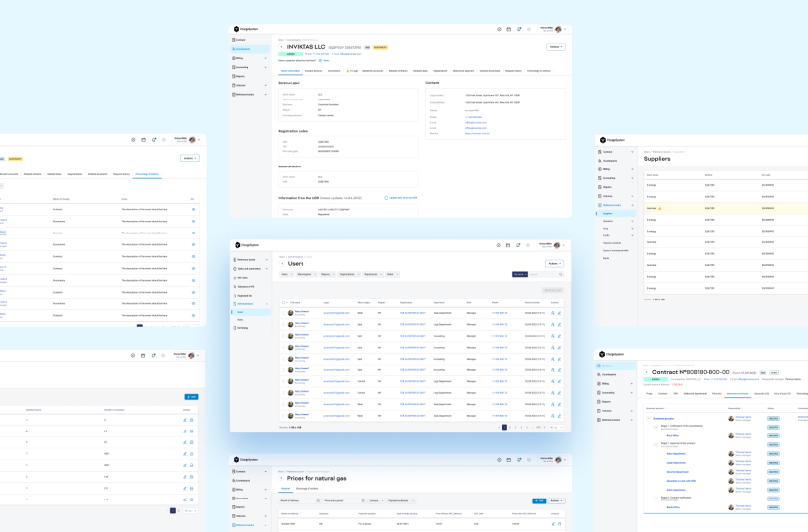Viewport: 808px width, 532px height.
Task: Click the user avatar in INVIKTAS window header
Action: pos(558,30)
